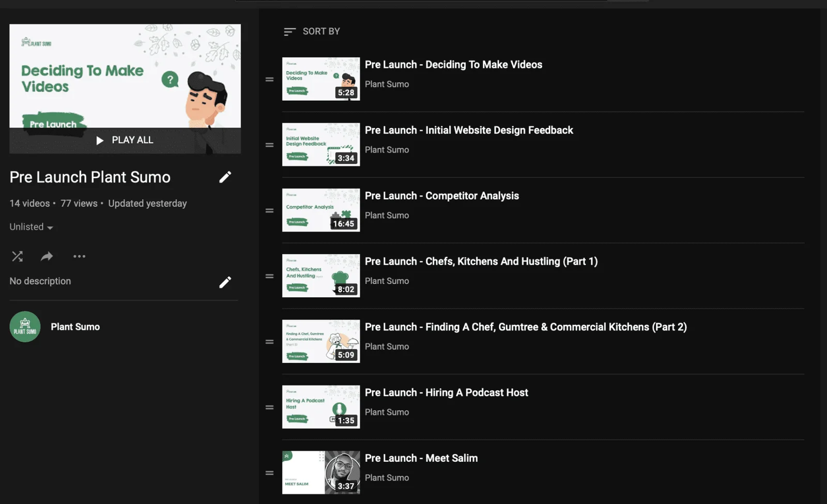This screenshot has width=827, height=504.
Task: Click the Pre Launch Plant Sumo playlist title
Action: pyautogui.click(x=90, y=177)
